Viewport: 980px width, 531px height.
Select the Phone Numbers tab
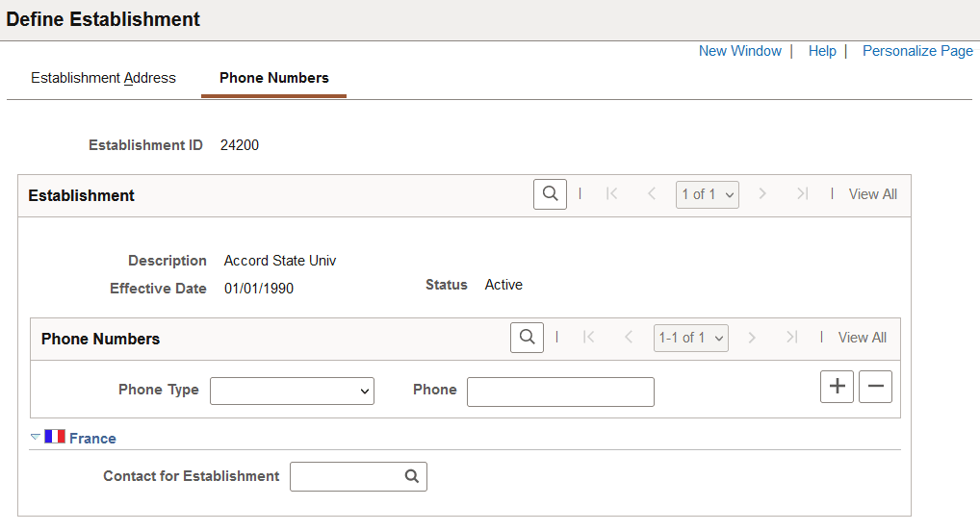pos(273,78)
